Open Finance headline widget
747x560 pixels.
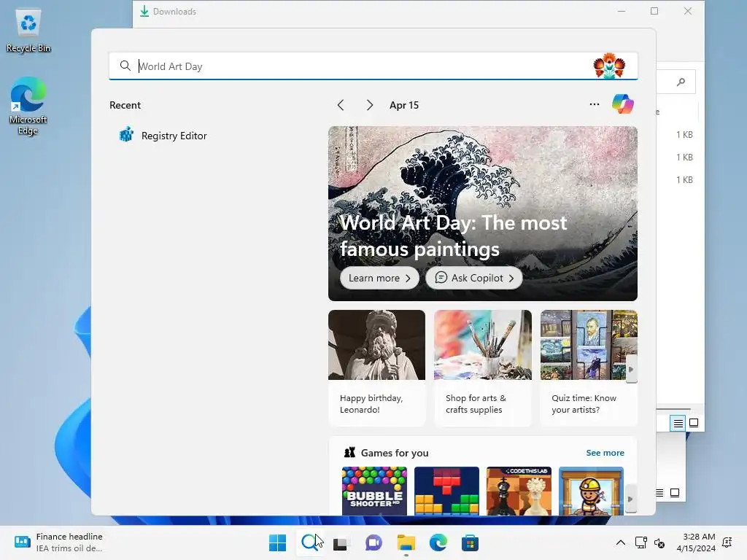click(58, 542)
